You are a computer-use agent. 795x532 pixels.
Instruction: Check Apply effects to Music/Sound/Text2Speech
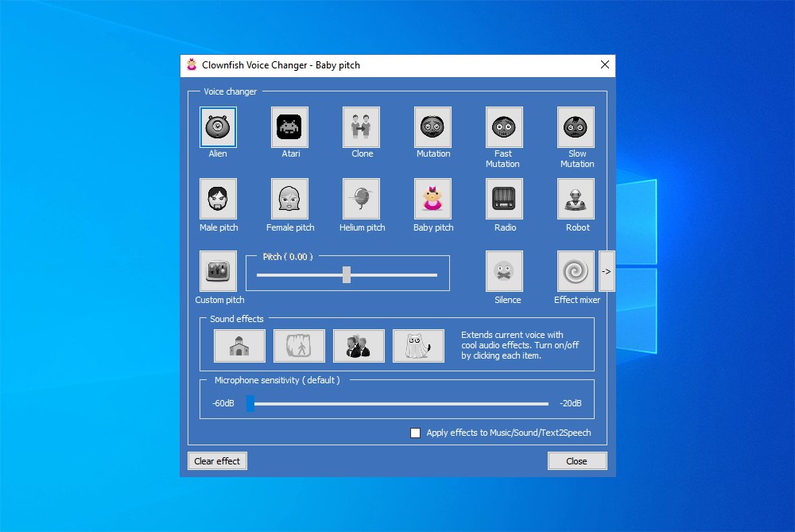pos(415,433)
